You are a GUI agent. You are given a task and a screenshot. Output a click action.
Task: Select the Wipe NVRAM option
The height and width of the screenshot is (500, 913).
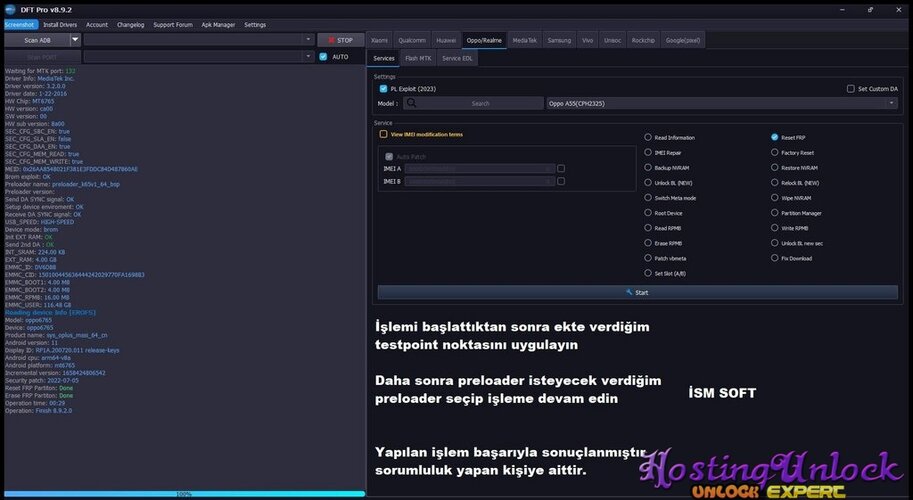tap(774, 198)
